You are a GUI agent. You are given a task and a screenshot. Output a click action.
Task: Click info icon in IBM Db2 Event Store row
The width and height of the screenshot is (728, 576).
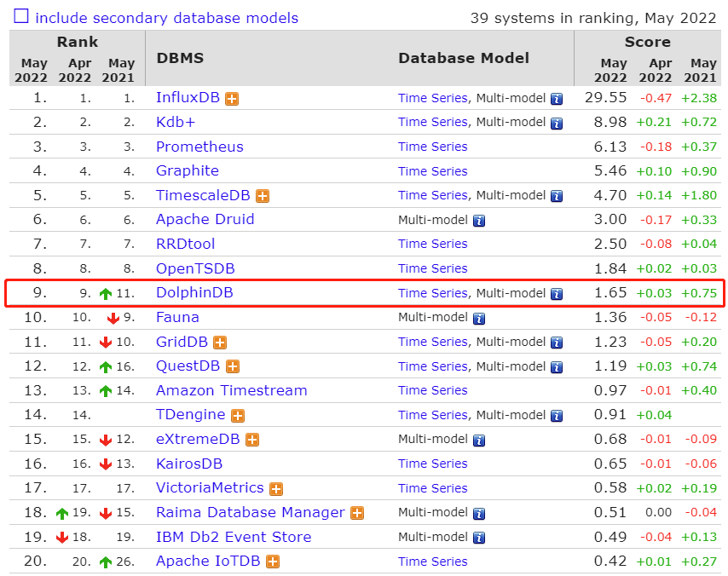pyautogui.click(x=479, y=538)
